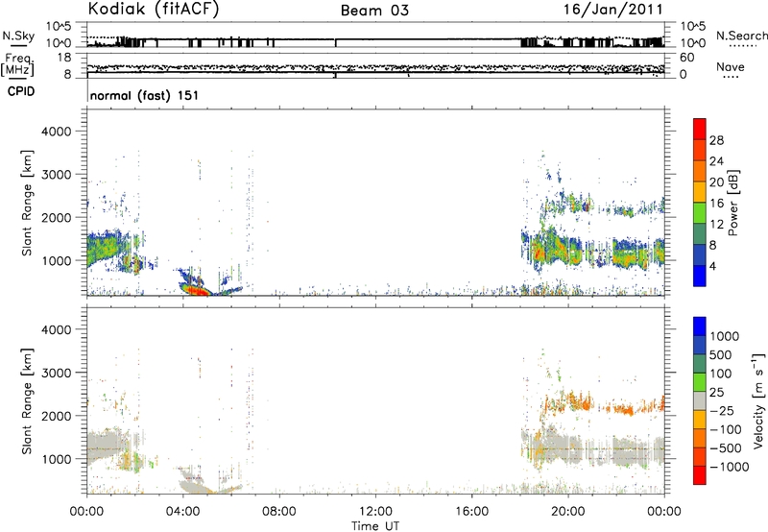Image resolution: width=768 pixels, height=532 pixels.
Task: Click the '4000' tick label on power panel
Action: coord(57,132)
